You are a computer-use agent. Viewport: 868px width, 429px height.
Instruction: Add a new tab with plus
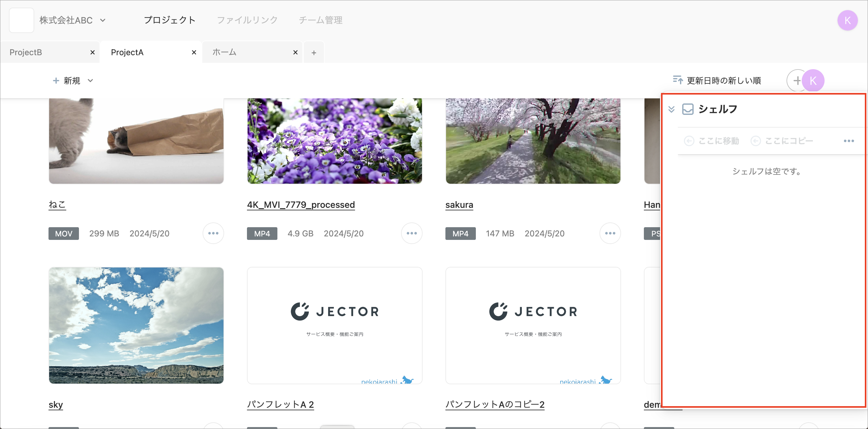314,53
